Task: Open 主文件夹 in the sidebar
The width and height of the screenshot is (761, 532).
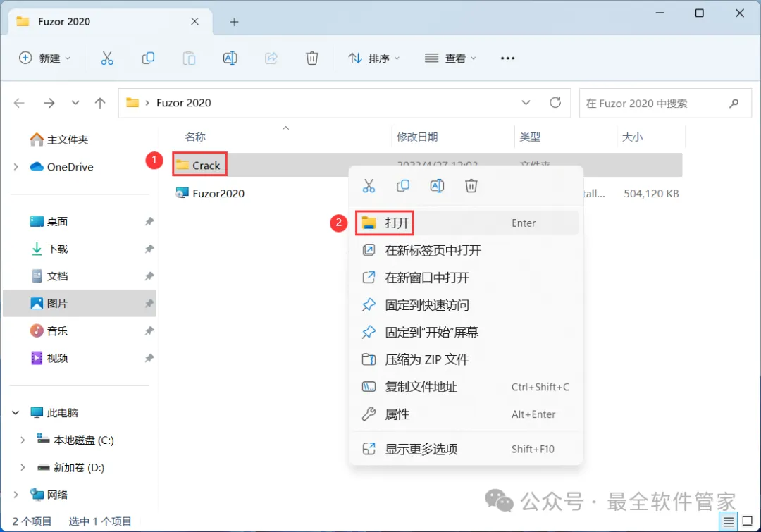Action: (x=59, y=140)
